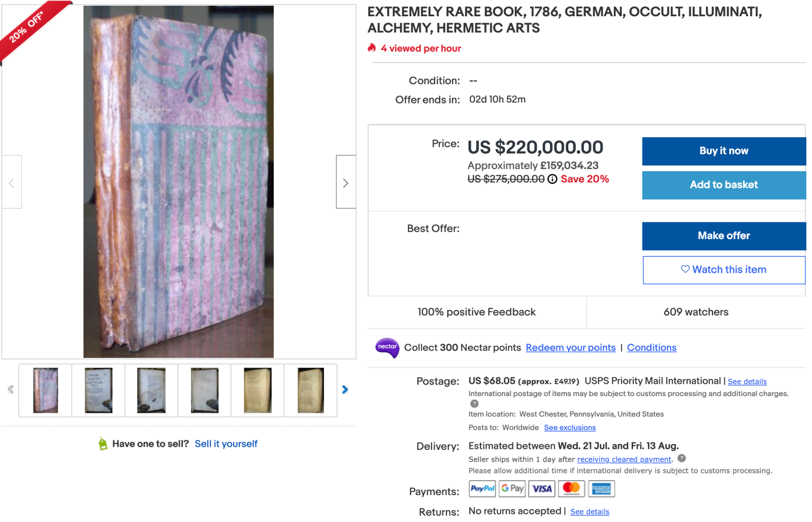This screenshot has height=522, width=812.
Task: Select the second book thumbnail
Action: pyautogui.click(x=99, y=390)
